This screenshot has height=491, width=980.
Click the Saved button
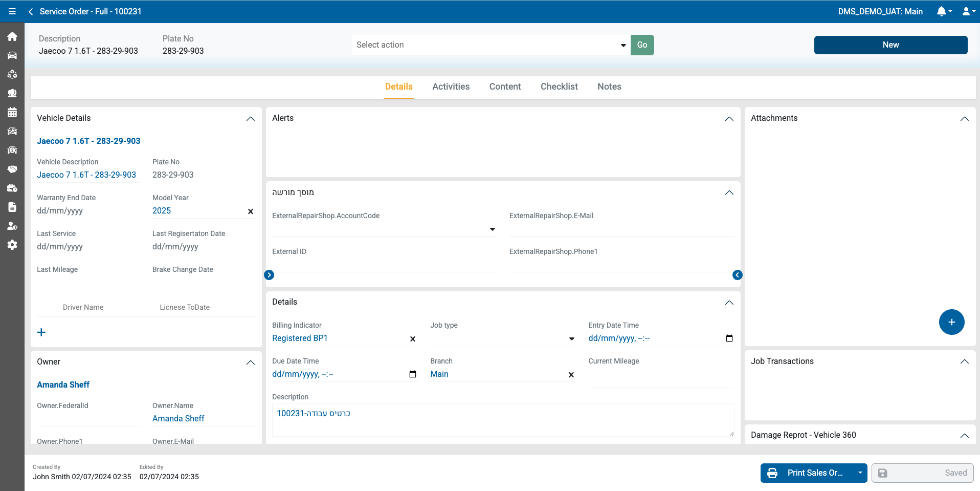pyautogui.click(x=923, y=473)
